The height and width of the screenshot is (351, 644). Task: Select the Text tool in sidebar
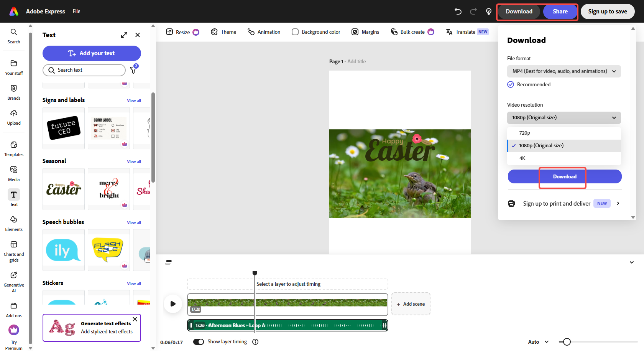[x=14, y=198]
